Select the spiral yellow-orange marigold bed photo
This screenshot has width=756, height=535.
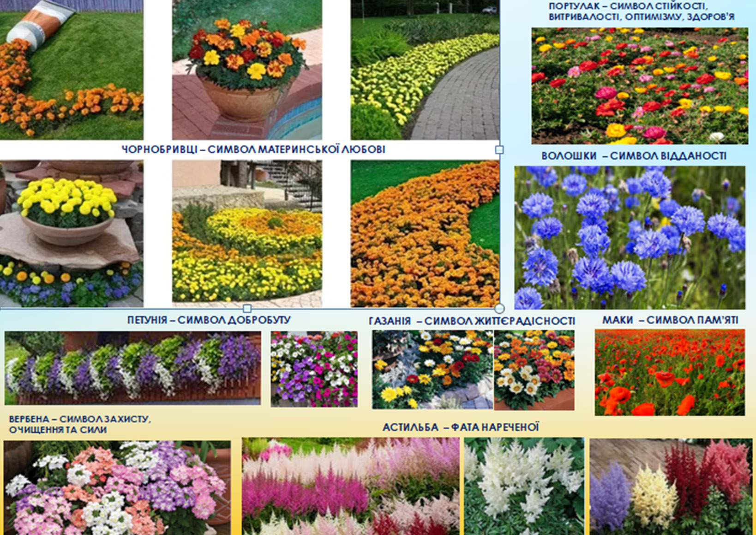(x=247, y=233)
